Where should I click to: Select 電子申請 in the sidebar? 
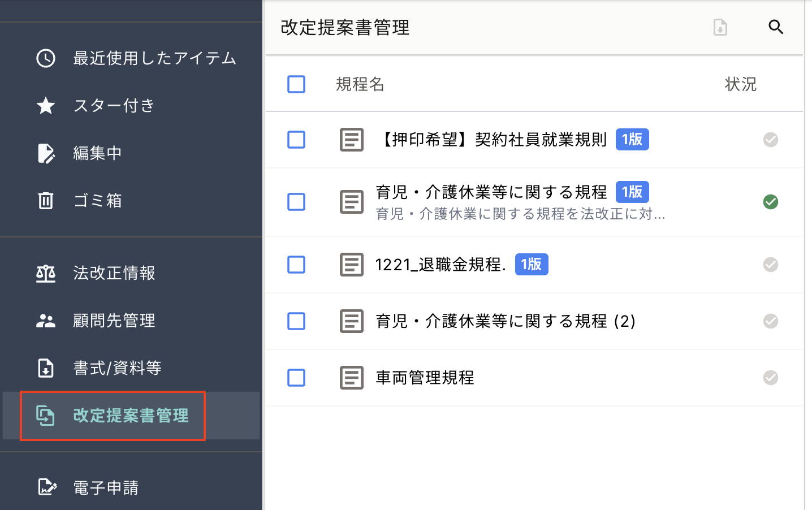click(x=106, y=487)
